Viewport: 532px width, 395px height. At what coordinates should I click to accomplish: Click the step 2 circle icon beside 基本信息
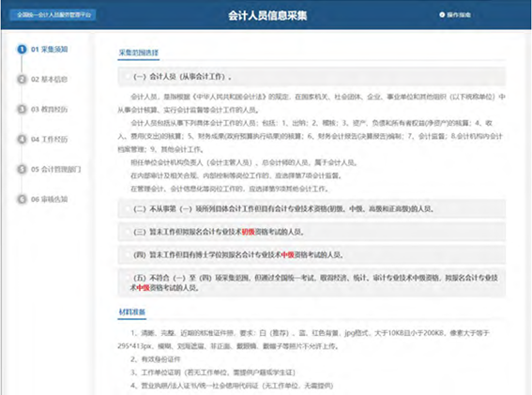22,79
